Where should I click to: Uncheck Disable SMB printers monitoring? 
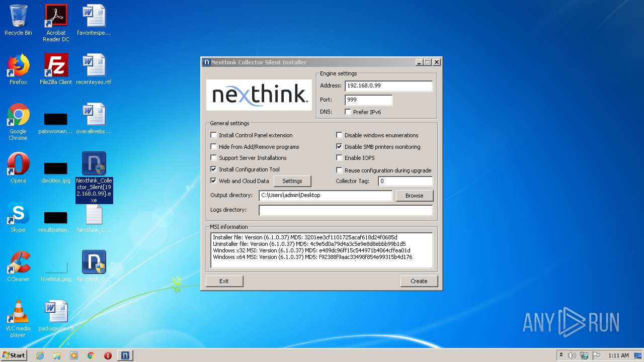[x=340, y=147]
